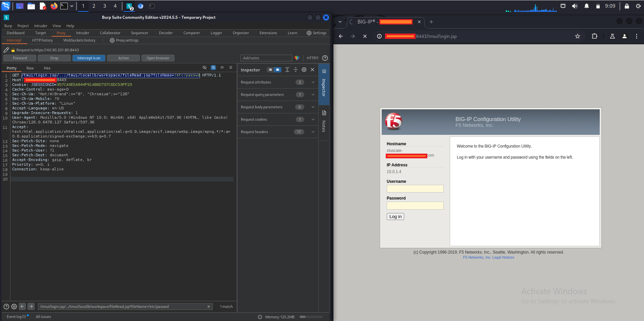Image resolution: width=644 pixels, height=321 pixels.
Task: Open Chromium's tab search dropdown
Action: coord(340,22)
